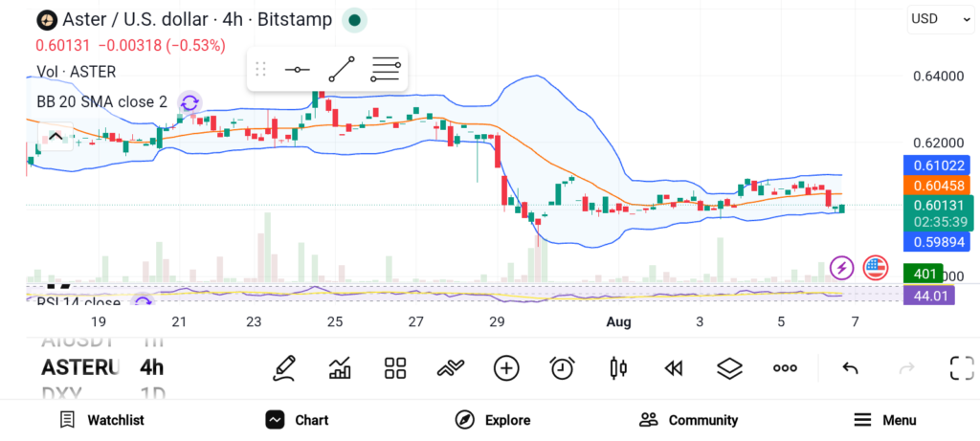This screenshot has width=980, height=441.
Task: Click the purple lightning flash icon
Action: click(x=841, y=268)
